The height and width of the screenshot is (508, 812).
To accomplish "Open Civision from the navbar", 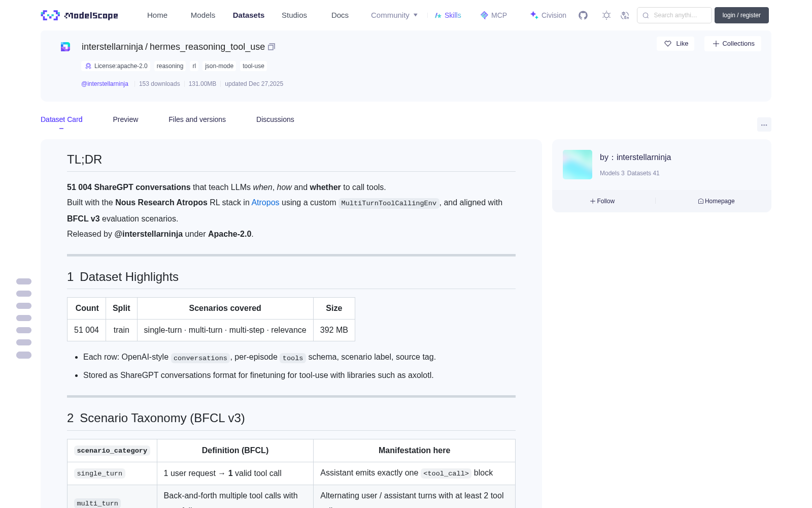I will [548, 15].
